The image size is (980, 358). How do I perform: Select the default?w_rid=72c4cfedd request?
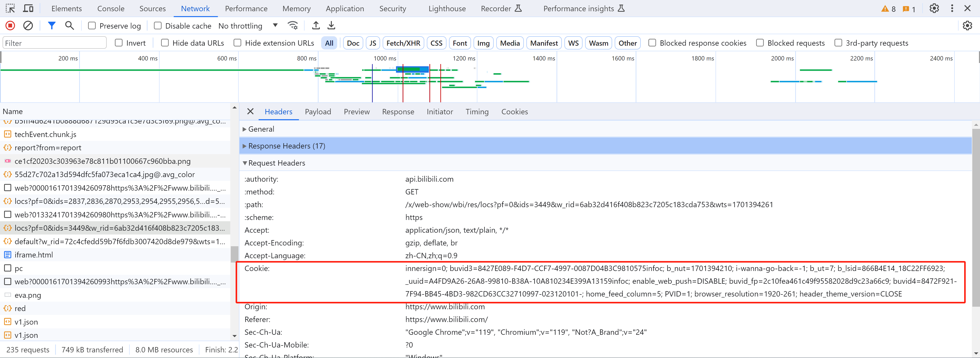(x=115, y=242)
